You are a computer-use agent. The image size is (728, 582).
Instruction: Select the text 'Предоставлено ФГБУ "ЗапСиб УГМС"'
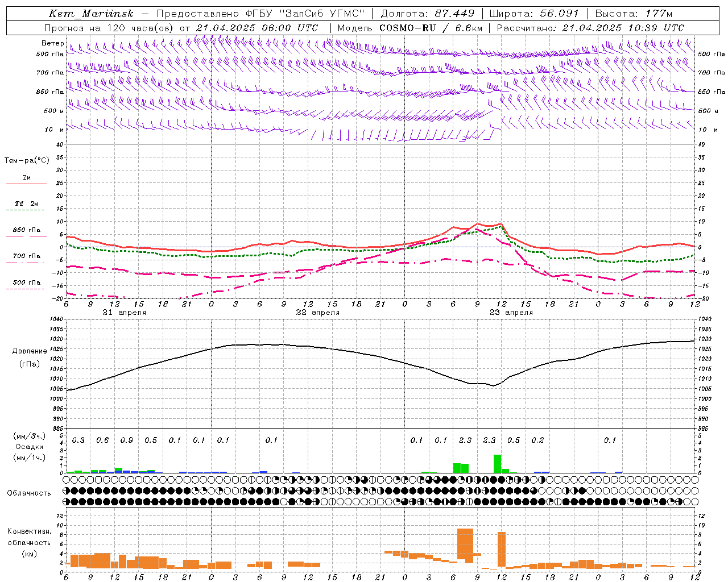pos(260,14)
